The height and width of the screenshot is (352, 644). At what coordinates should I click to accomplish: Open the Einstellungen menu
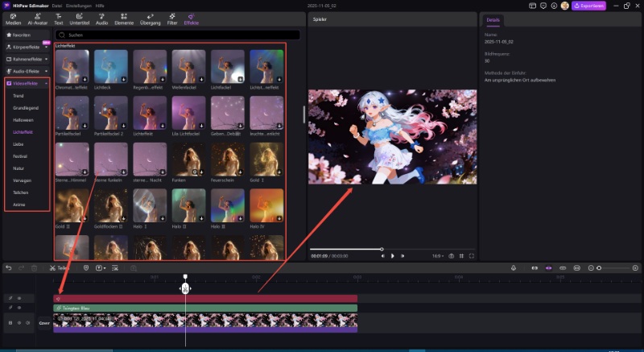(79, 6)
